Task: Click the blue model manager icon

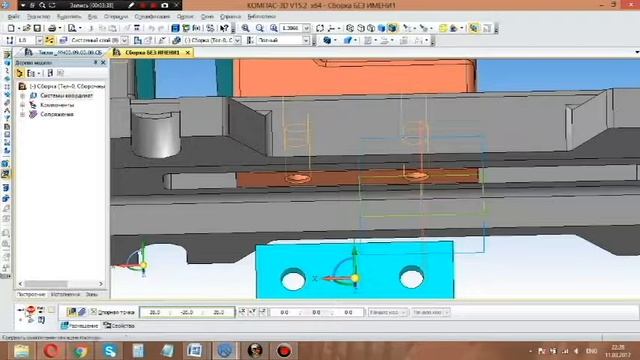Action: coord(175,28)
